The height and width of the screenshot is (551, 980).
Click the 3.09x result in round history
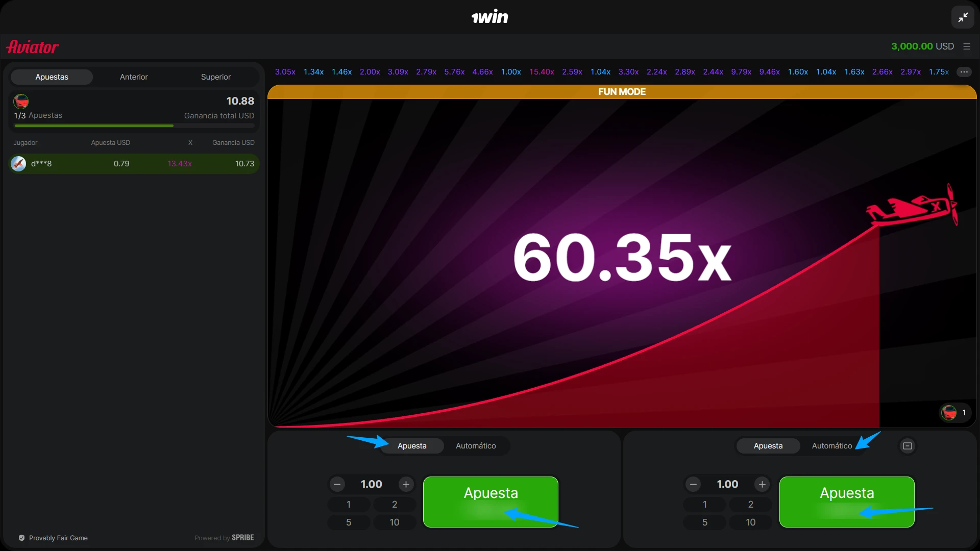tap(398, 72)
